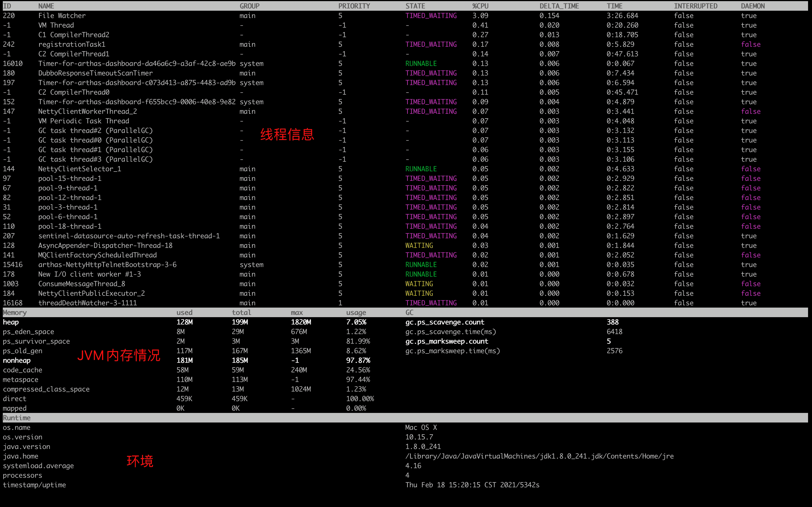Click the nonheap memory row label
Image resolution: width=812 pixels, height=507 pixels.
click(x=17, y=361)
